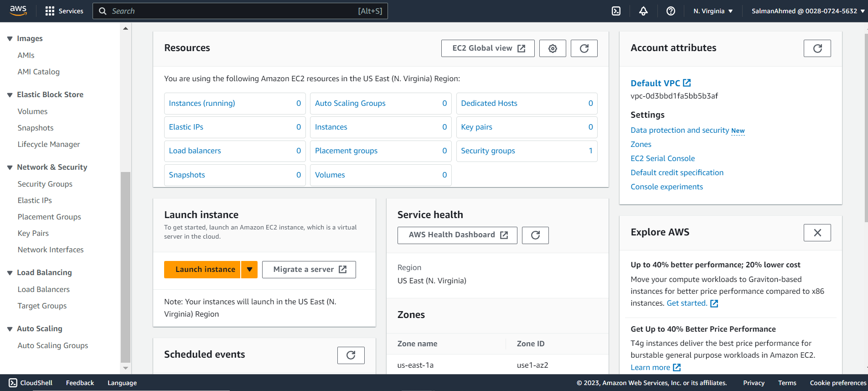Open the notifications bell

tap(643, 11)
